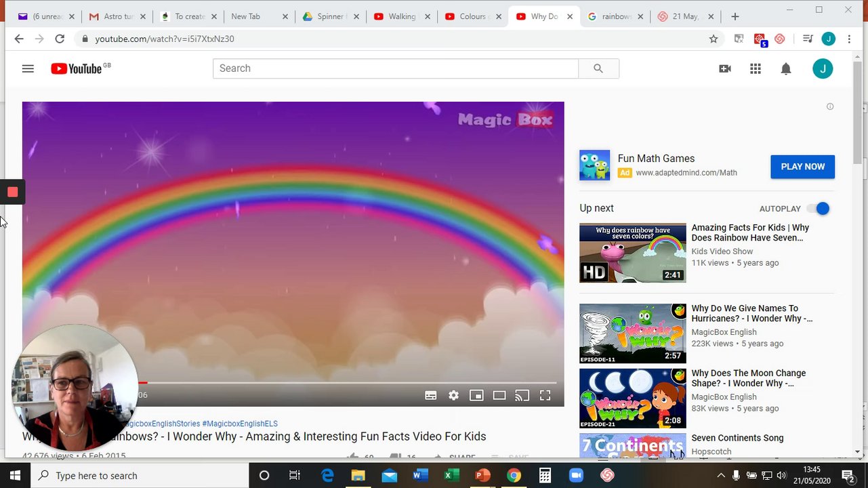Viewport: 868px width, 488px height.
Task: Open the rainbow colours video thumbnail
Action: 632,253
